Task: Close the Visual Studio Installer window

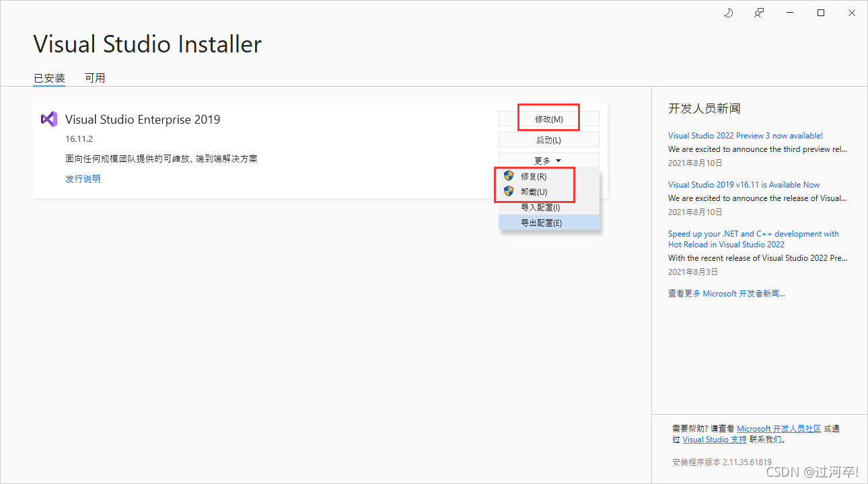Action: coord(852,13)
